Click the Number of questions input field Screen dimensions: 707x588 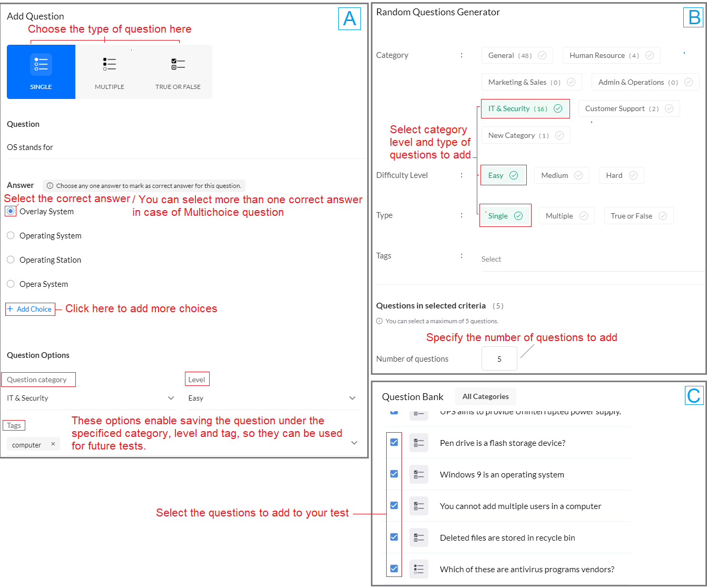[x=499, y=358]
